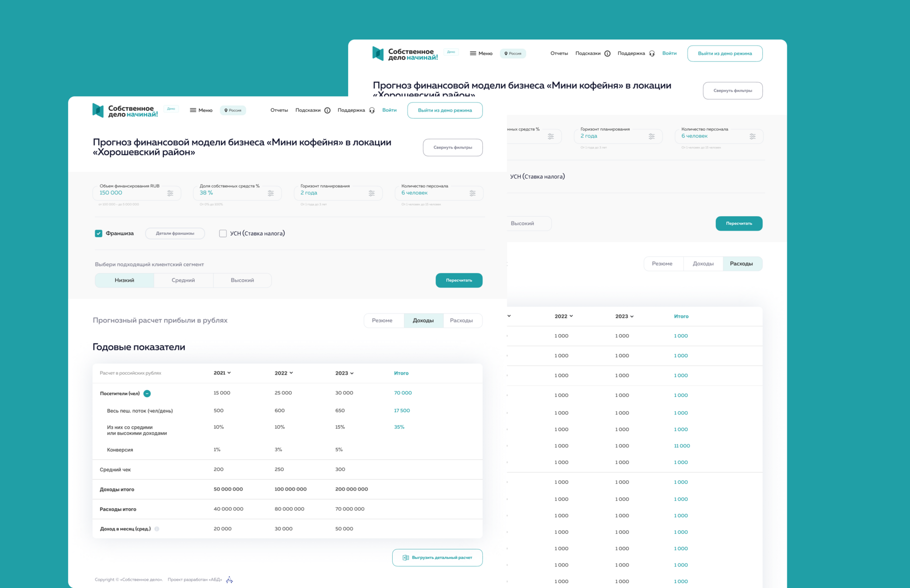Click the Россия location pill in the back window
The width and height of the screenshot is (910, 588).
[x=513, y=53]
